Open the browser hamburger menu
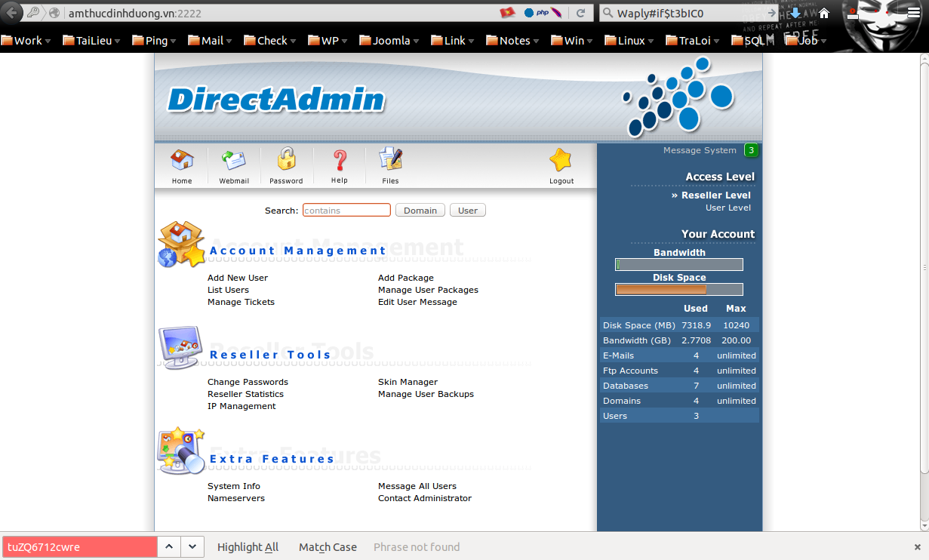The width and height of the screenshot is (929, 560). click(x=914, y=13)
